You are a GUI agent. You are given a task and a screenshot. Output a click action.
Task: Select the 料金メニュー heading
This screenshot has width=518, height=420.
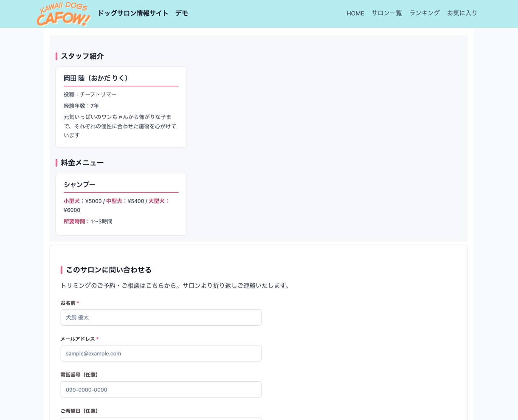click(x=82, y=163)
